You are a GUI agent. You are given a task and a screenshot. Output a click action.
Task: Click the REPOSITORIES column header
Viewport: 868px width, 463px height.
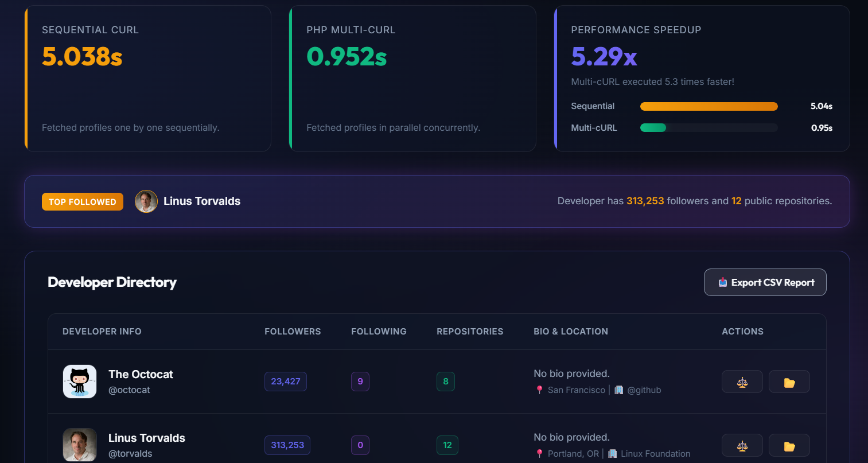pos(470,332)
